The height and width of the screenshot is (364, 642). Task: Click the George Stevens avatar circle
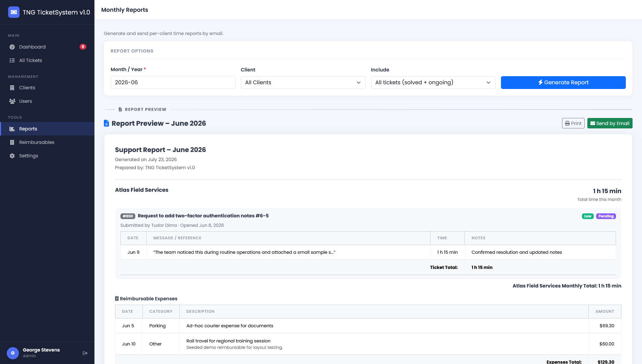pyautogui.click(x=13, y=353)
